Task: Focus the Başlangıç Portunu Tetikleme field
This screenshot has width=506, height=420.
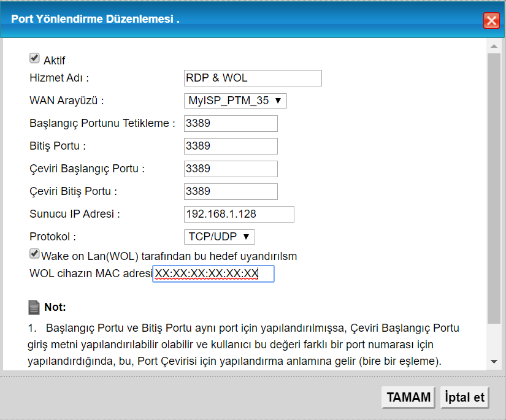Action: point(231,123)
